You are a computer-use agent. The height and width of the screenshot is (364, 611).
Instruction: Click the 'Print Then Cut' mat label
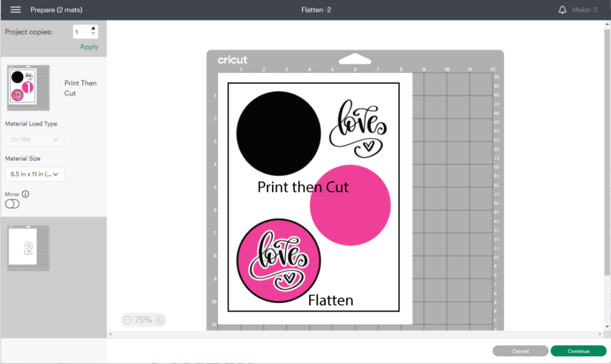coord(80,88)
